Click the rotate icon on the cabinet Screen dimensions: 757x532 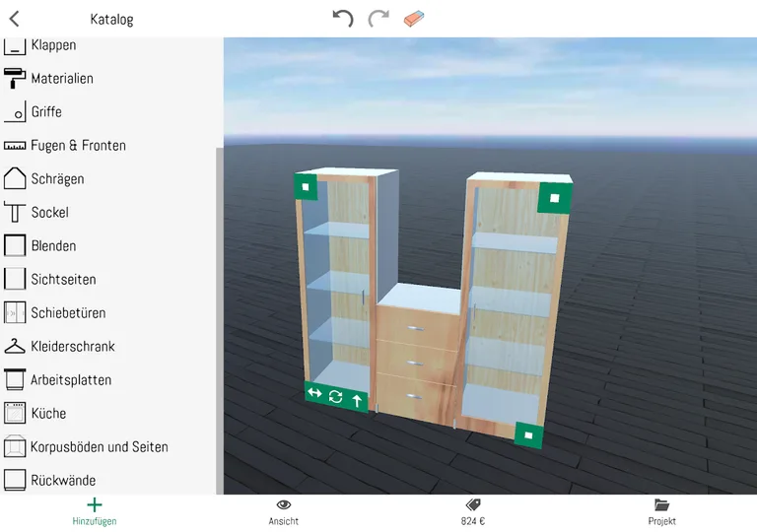click(x=335, y=397)
